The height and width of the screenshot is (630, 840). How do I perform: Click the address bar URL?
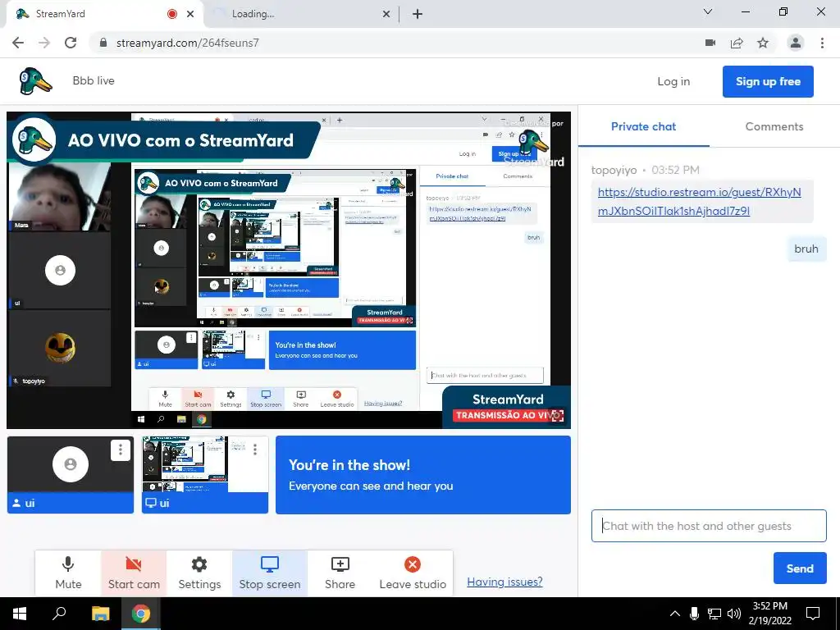click(x=188, y=43)
